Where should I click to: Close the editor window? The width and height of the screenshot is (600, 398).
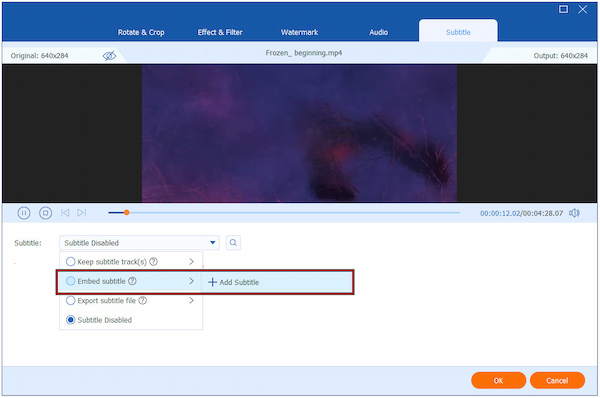click(582, 9)
